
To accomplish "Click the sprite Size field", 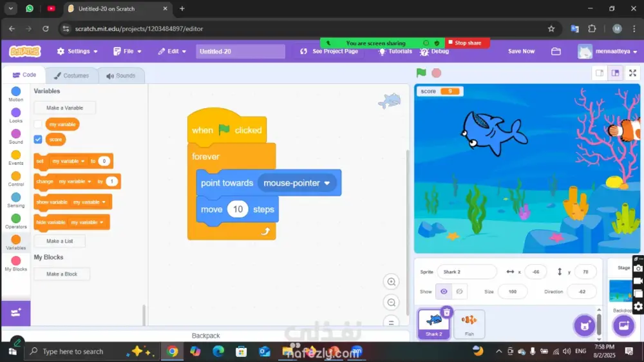I will (x=512, y=291).
